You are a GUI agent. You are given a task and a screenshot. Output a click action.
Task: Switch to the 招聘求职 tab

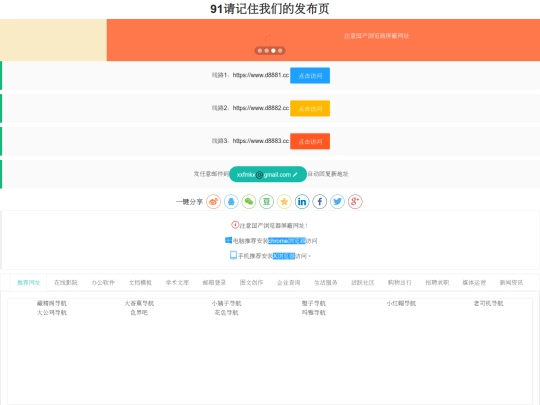437,283
